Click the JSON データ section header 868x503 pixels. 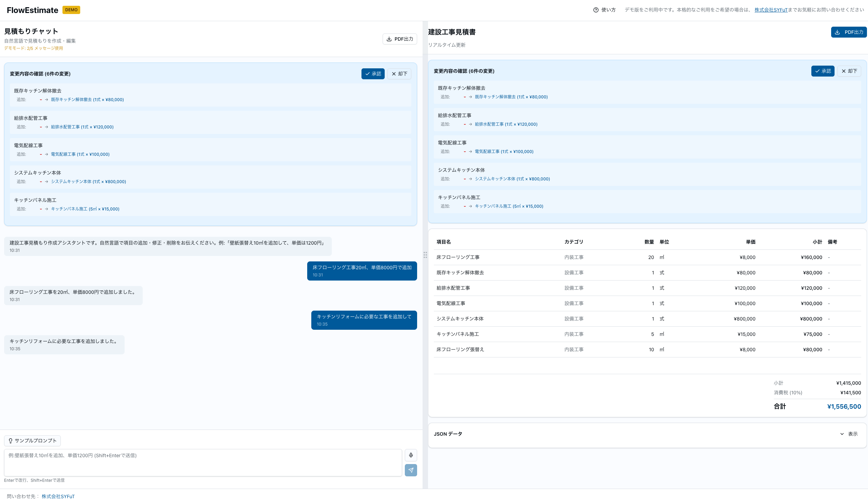point(448,434)
